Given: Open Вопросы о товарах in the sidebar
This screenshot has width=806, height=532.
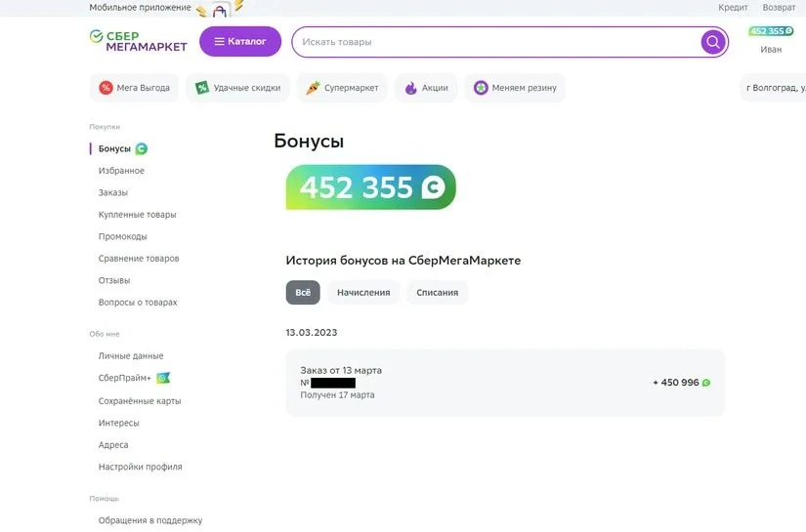Looking at the screenshot, I should click(138, 303).
